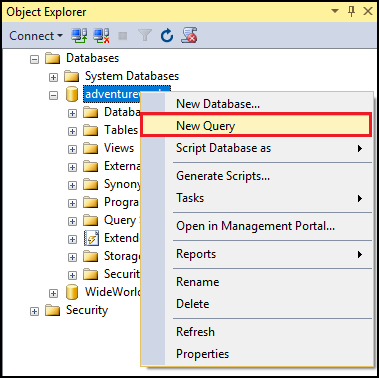Image resolution: width=379 pixels, height=378 pixels.
Task: Click the Views folder icon
Action: coord(90,148)
